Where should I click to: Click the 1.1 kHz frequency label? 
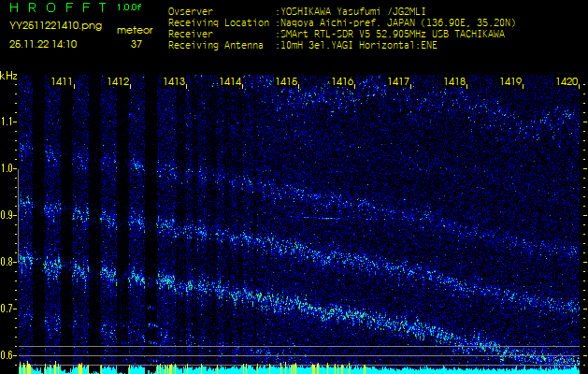pyautogui.click(x=9, y=122)
